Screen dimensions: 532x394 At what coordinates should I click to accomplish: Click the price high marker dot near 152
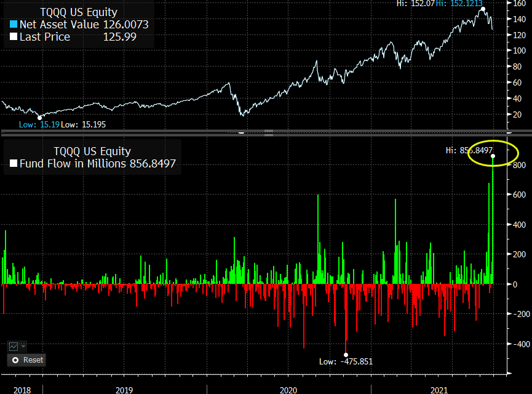(x=483, y=9)
